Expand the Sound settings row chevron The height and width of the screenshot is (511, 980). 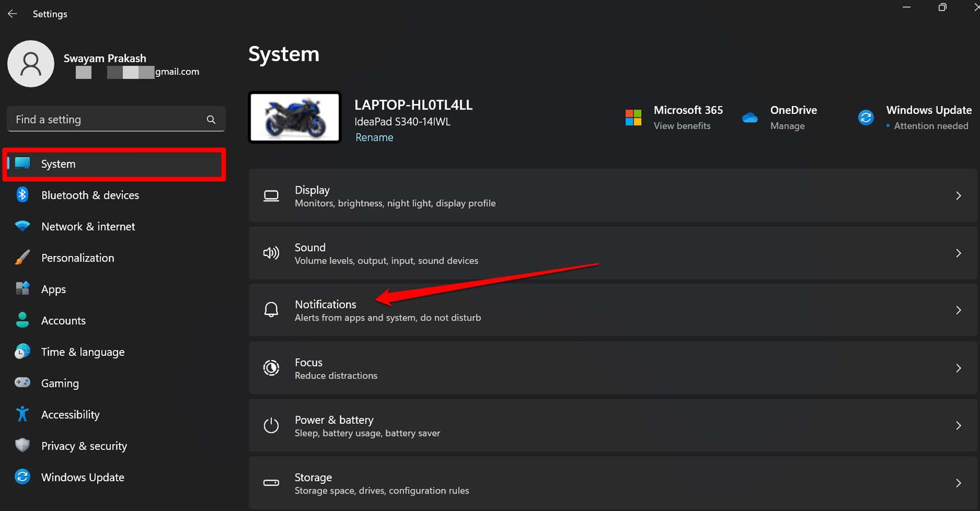(x=958, y=253)
